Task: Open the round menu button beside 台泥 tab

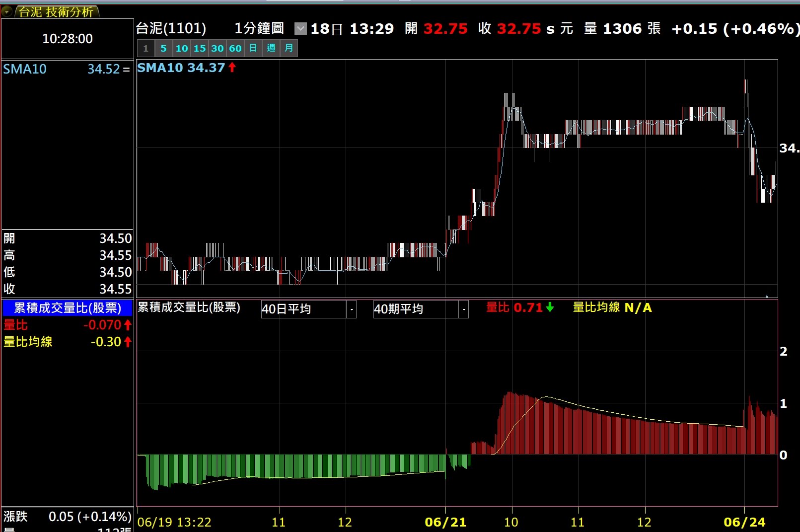Action: (x=7, y=12)
